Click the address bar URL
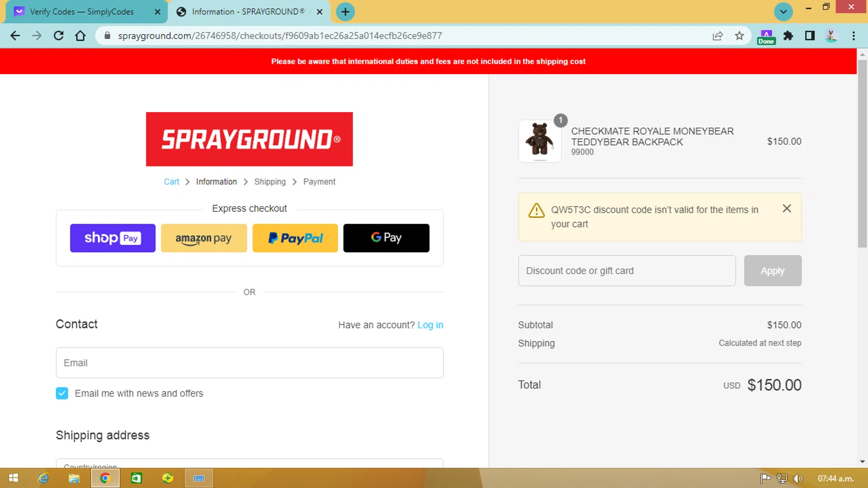This screenshot has width=868, height=488. click(280, 36)
